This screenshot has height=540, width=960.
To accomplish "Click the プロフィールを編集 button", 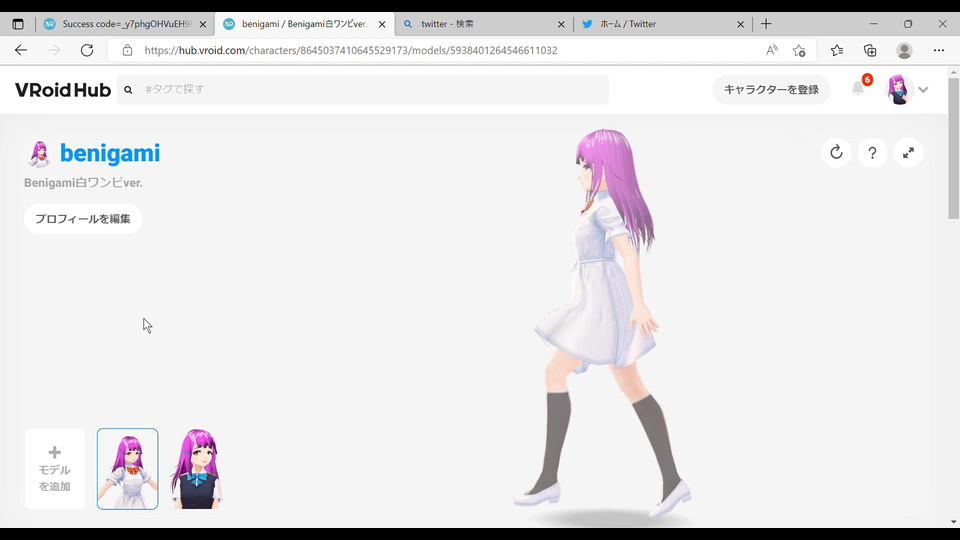I will coord(83,219).
